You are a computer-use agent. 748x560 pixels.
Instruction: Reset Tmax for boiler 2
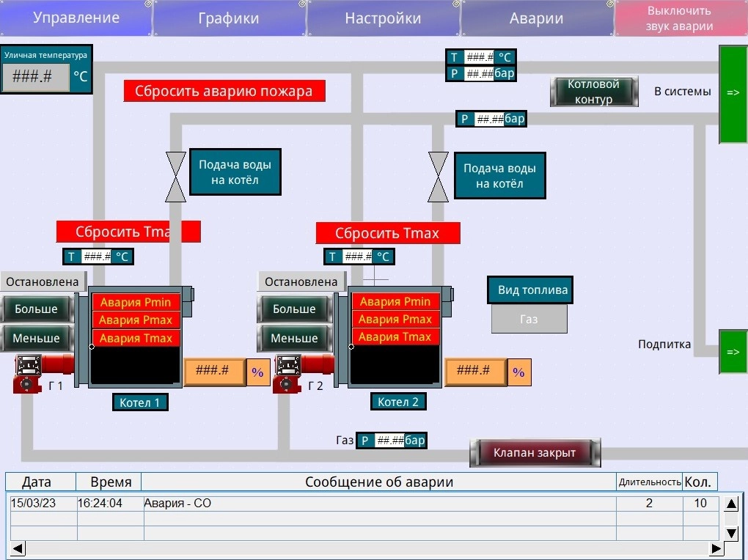[388, 233]
